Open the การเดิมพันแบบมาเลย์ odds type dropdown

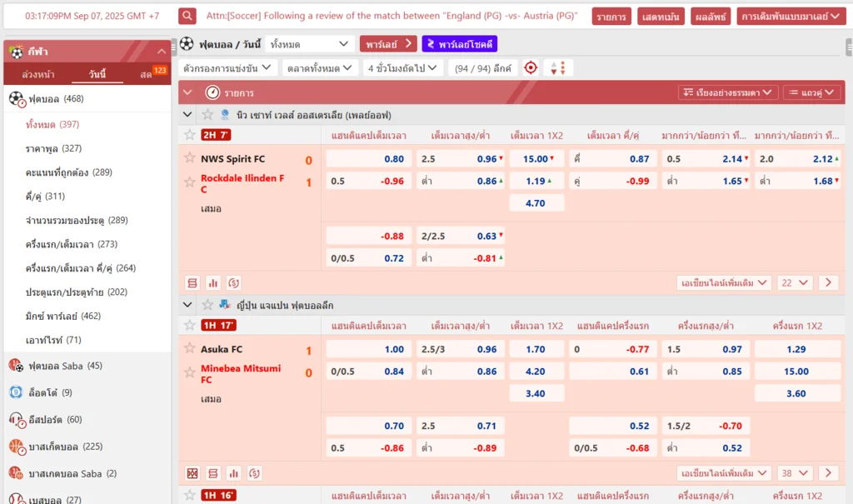[791, 17]
